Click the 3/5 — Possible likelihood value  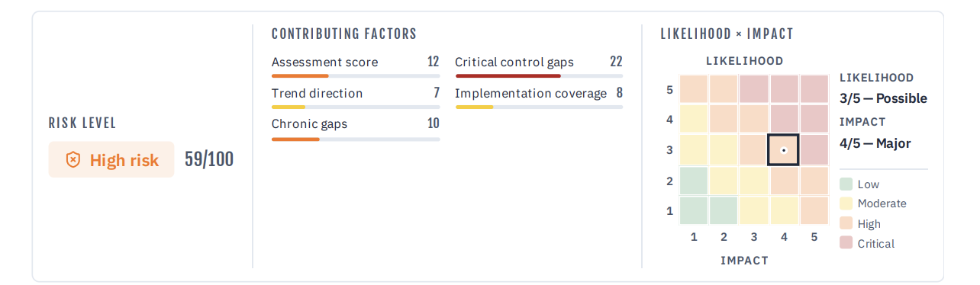[883, 98]
